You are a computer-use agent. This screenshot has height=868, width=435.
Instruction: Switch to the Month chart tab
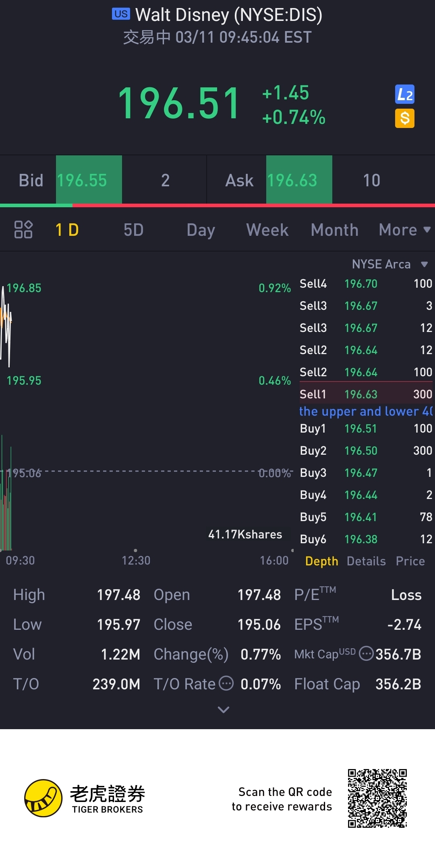click(x=335, y=230)
